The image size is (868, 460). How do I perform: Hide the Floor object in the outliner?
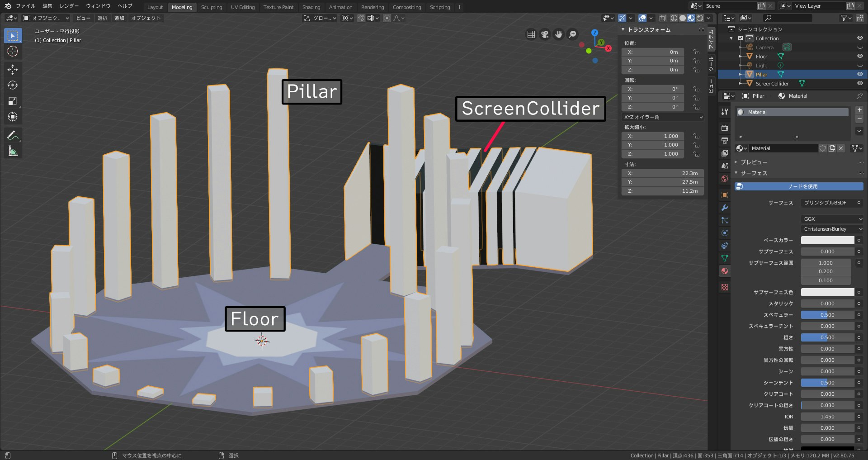tap(860, 56)
